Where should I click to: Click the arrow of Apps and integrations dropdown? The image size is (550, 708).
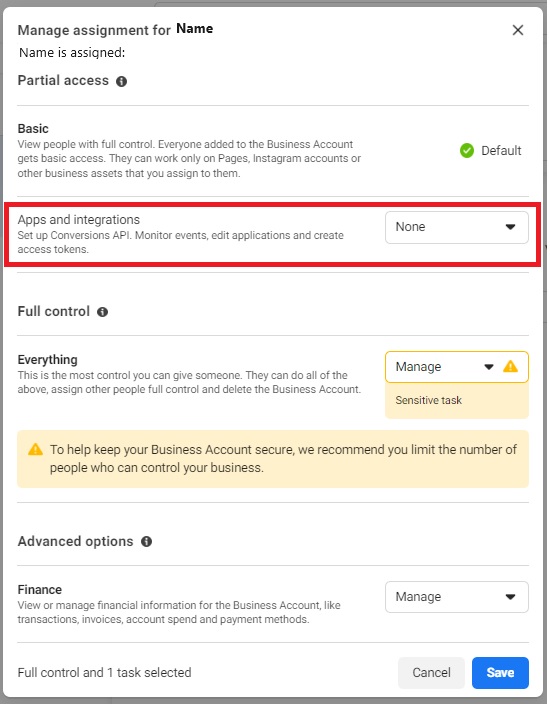[x=510, y=227]
